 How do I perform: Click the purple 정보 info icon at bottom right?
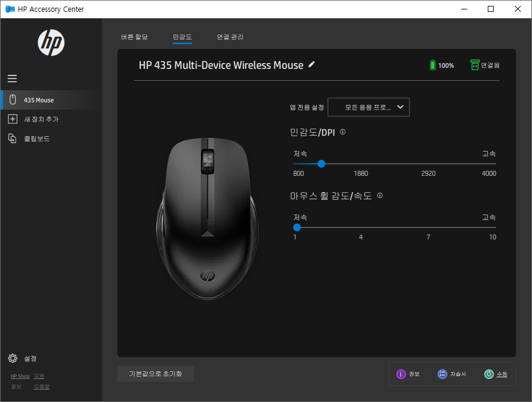tap(401, 374)
